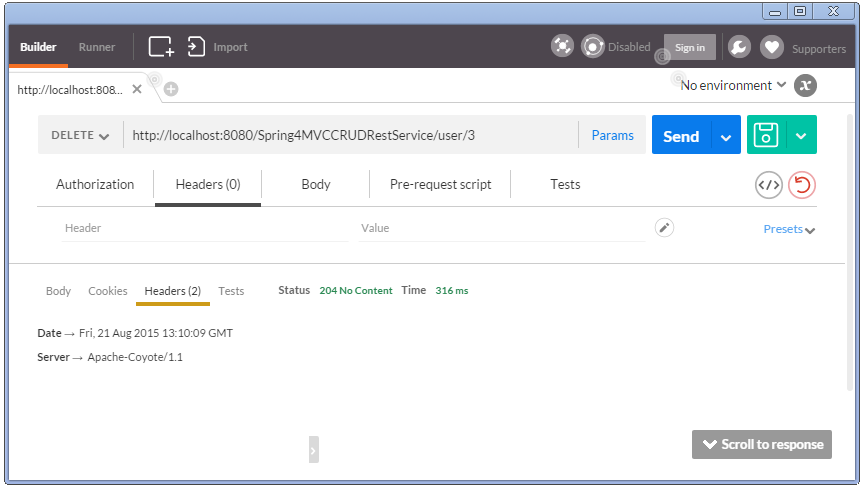Open the interceptor satellite icon
This screenshot has width=863, height=486.
coord(562,46)
